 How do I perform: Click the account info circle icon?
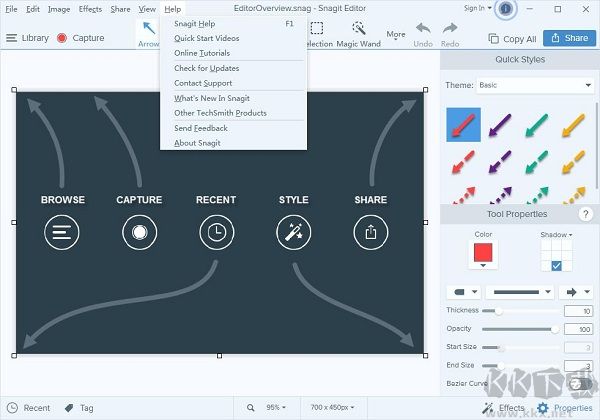tap(505, 9)
